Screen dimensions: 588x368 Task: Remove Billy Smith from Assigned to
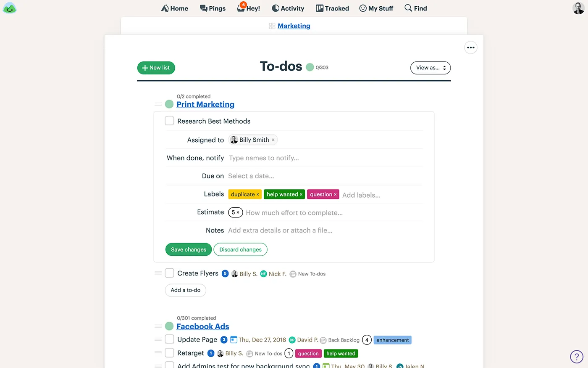pos(273,140)
